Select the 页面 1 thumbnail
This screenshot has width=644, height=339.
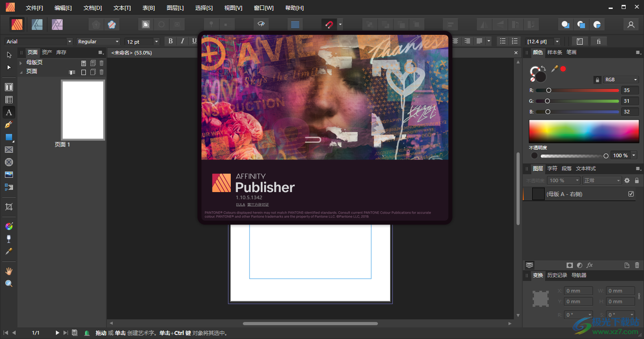(x=83, y=109)
